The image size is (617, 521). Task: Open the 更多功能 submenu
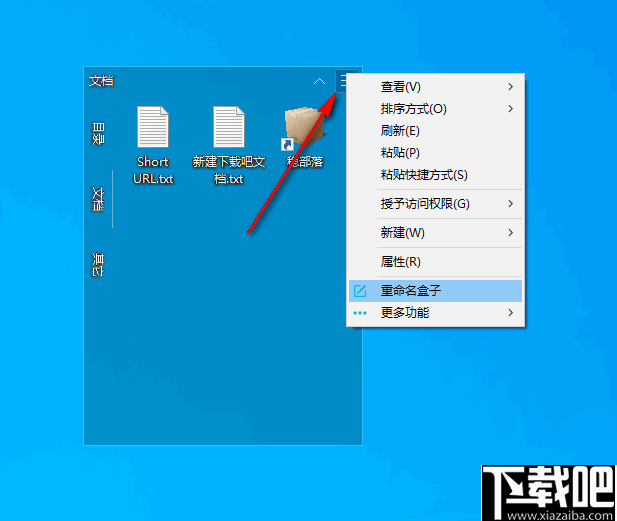(x=435, y=313)
